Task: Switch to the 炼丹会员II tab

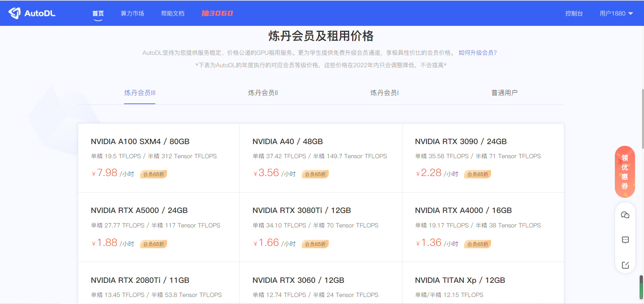Action: tap(263, 93)
